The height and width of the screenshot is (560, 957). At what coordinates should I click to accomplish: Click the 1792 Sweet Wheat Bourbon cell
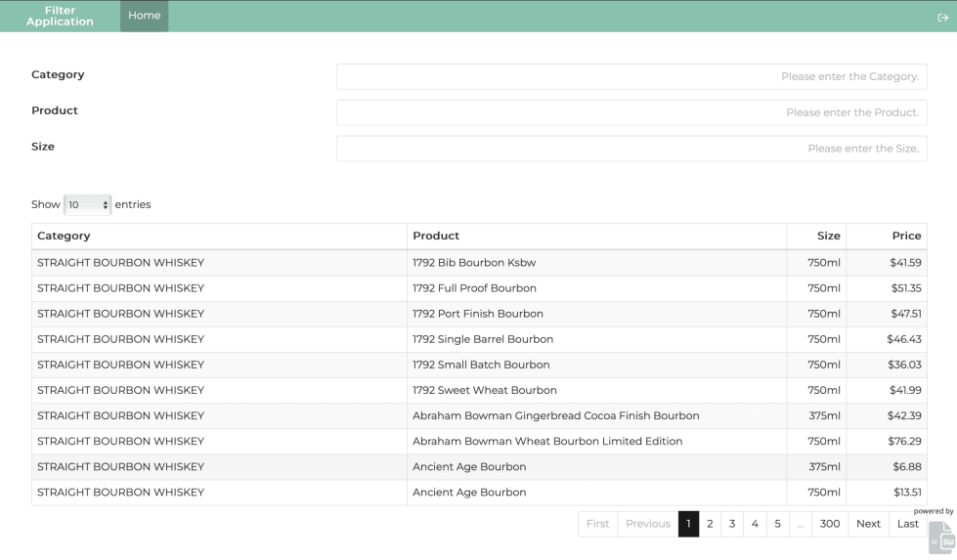click(596, 390)
